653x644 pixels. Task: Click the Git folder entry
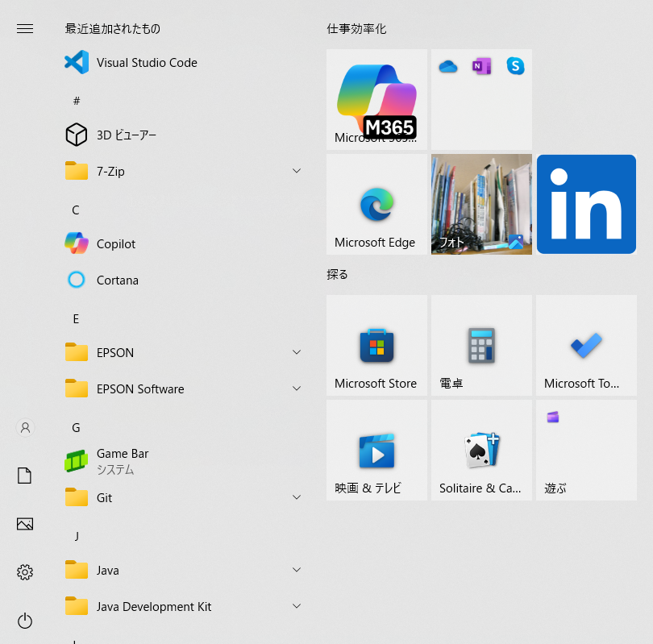coord(183,497)
